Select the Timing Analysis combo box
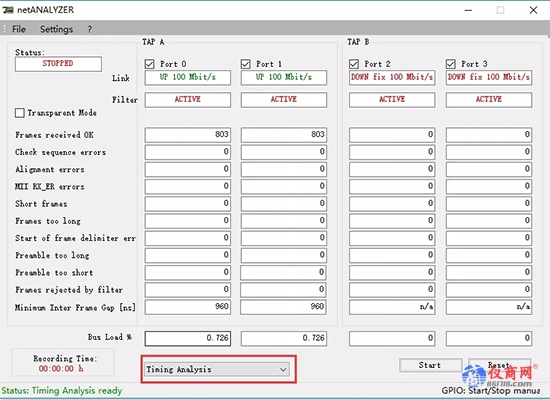This screenshot has width=550, height=400. 217,369
